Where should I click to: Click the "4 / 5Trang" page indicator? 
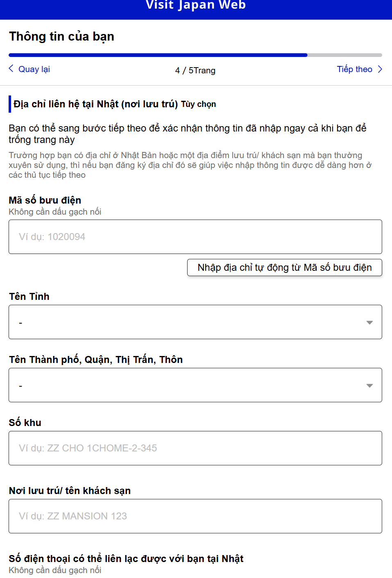(195, 70)
